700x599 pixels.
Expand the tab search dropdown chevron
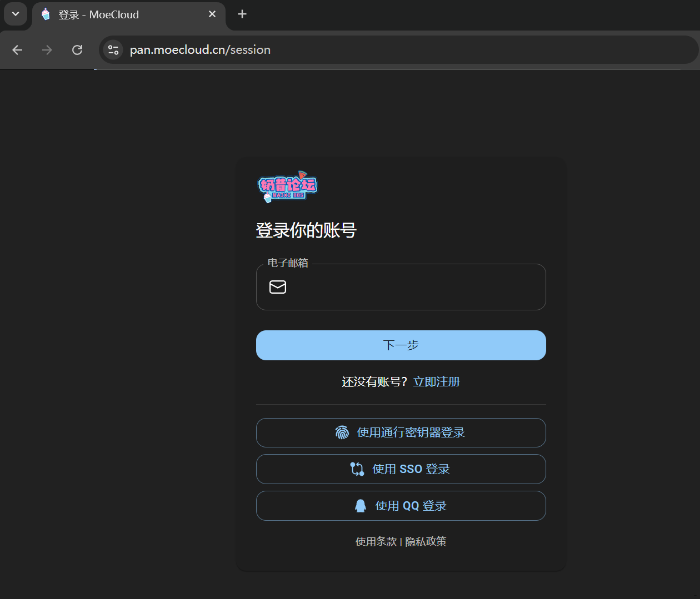(16, 14)
